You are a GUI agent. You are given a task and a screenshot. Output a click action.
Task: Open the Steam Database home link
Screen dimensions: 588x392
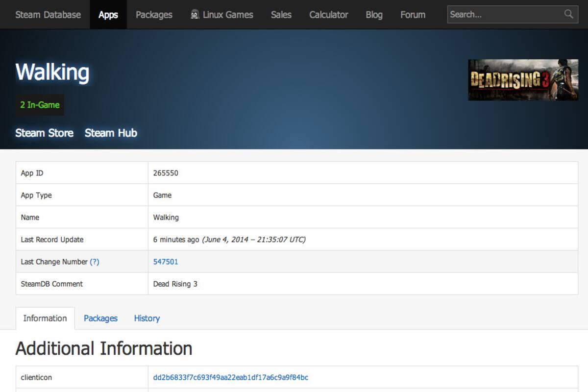click(x=48, y=15)
